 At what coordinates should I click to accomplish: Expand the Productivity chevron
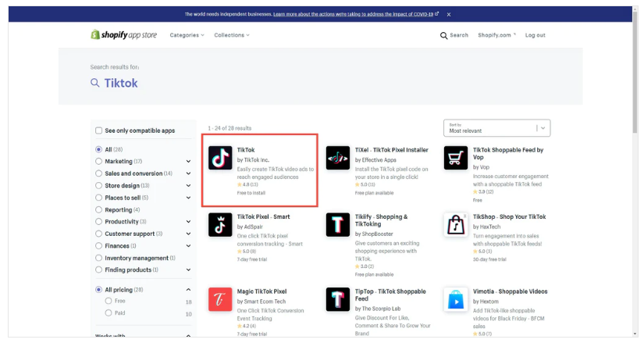[188, 221]
